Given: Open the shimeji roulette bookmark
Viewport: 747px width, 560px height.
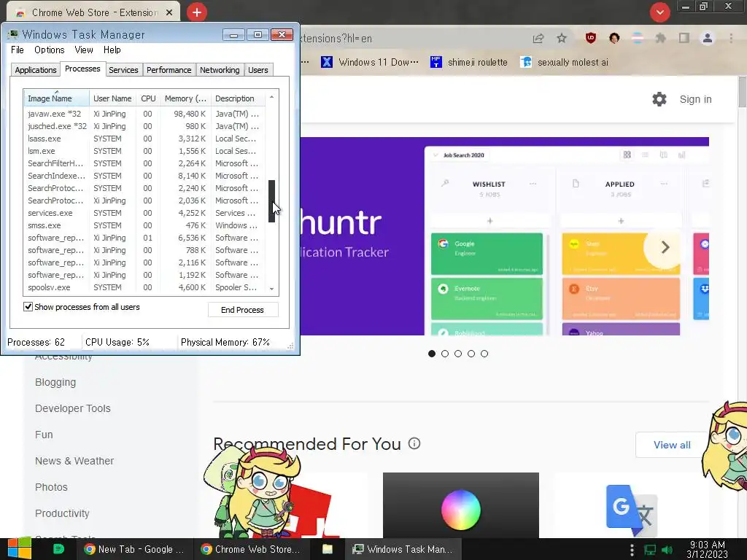Looking at the screenshot, I should 469,62.
